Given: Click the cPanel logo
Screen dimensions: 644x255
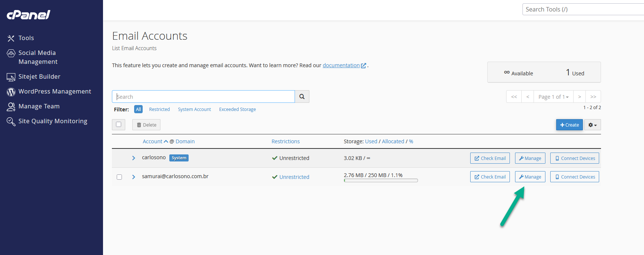Looking at the screenshot, I should click(x=29, y=14).
